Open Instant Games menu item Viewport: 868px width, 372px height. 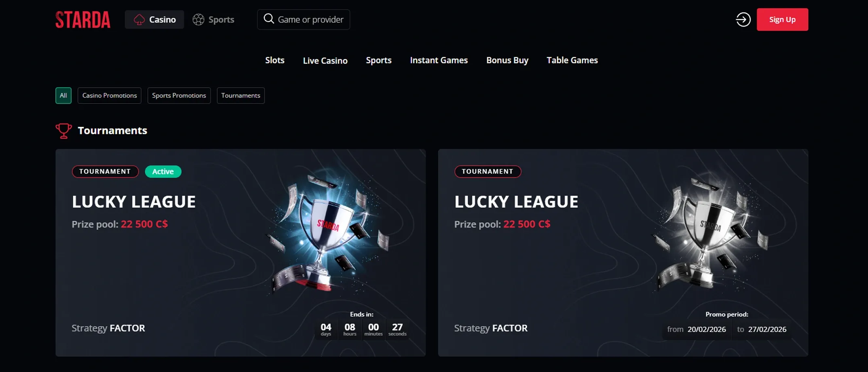439,60
